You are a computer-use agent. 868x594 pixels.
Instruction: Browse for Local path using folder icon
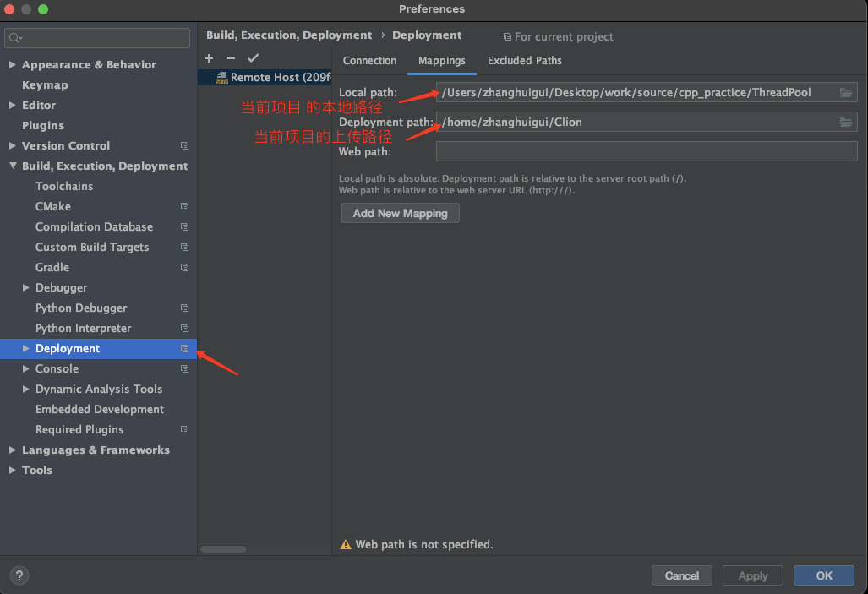[x=846, y=92]
